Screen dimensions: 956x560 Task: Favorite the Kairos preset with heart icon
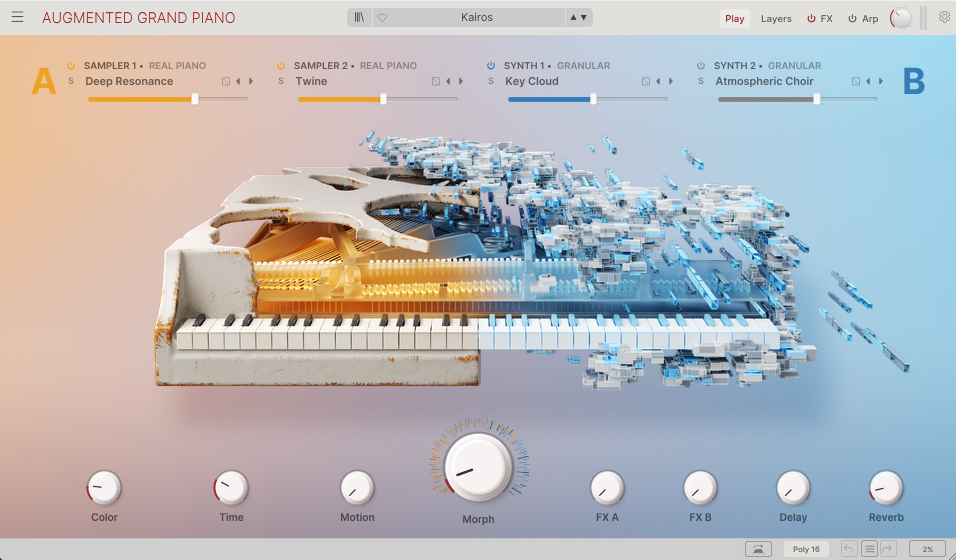pyautogui.click(x=382, y=18)
